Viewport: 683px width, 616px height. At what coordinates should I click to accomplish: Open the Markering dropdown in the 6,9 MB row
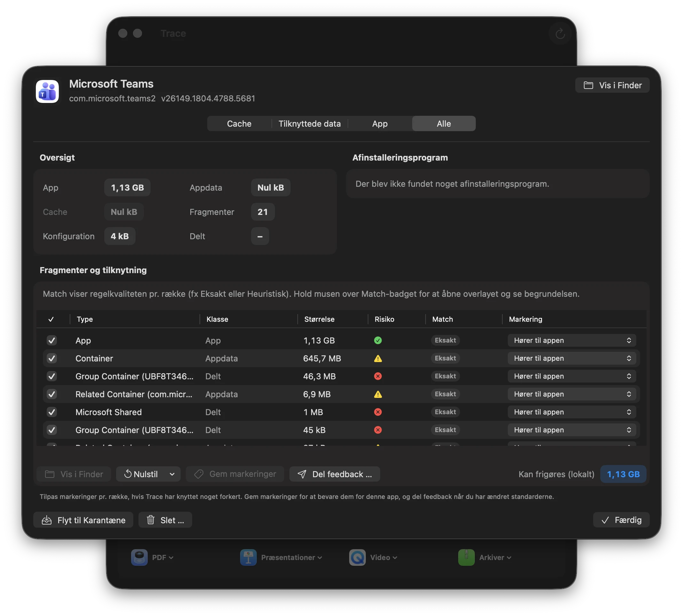(x=571, y=394)
